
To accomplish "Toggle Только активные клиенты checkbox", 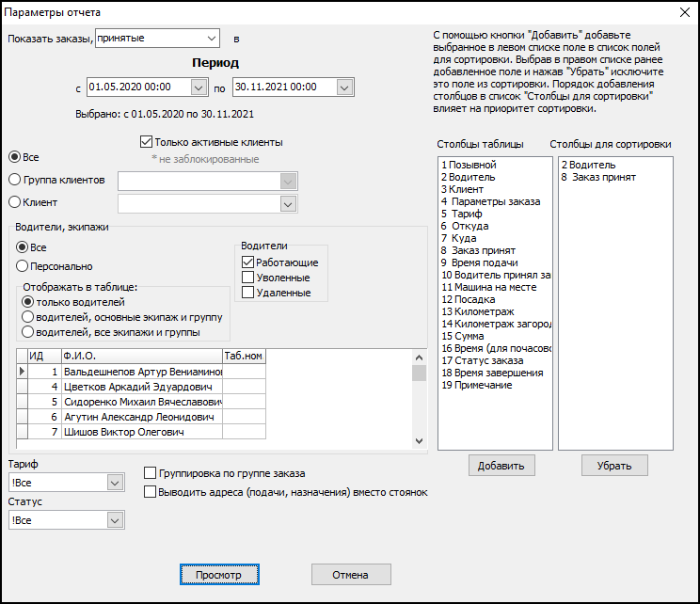I will pos(146,142).
